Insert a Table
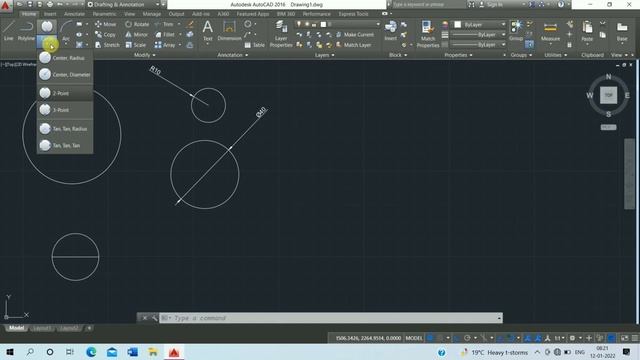640x360 pixels. (x=255, y=45)
